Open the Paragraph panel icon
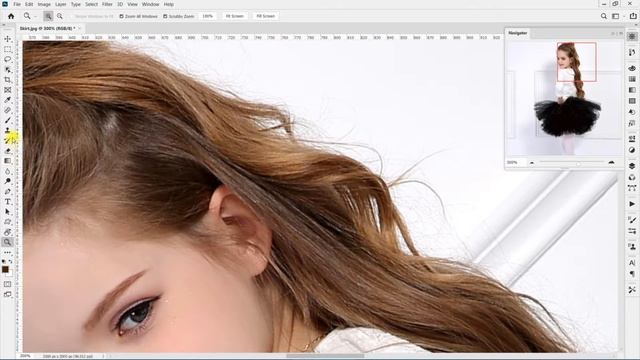This screenshot has height=360, width=640. tap(632, 274)
